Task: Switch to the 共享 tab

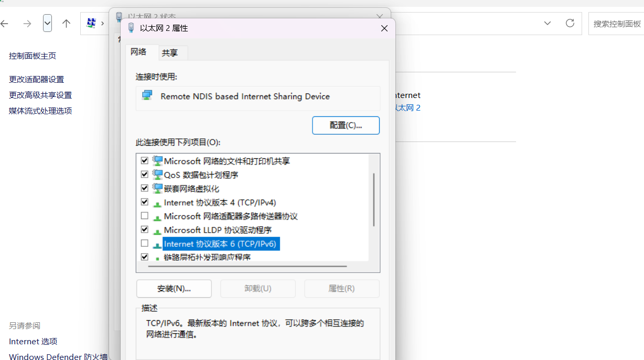Action: tap(169, 53)
